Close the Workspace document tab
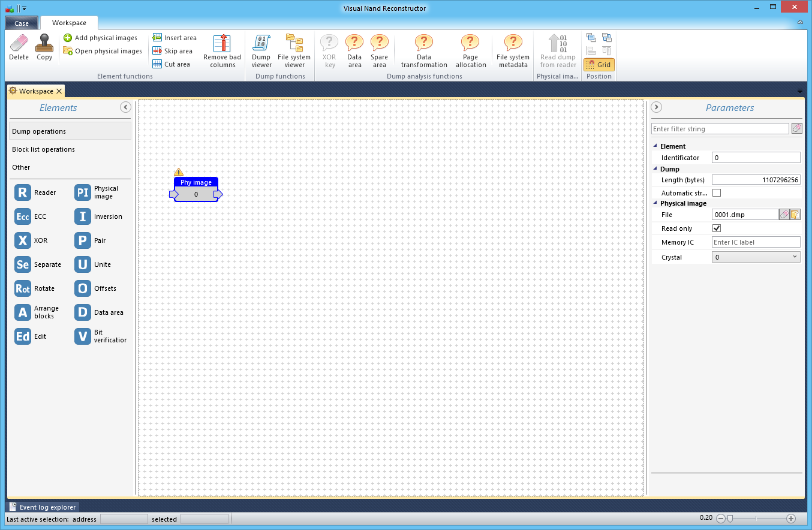The width and height of the screenshot is (812, 530). click(x=59, y=91)
